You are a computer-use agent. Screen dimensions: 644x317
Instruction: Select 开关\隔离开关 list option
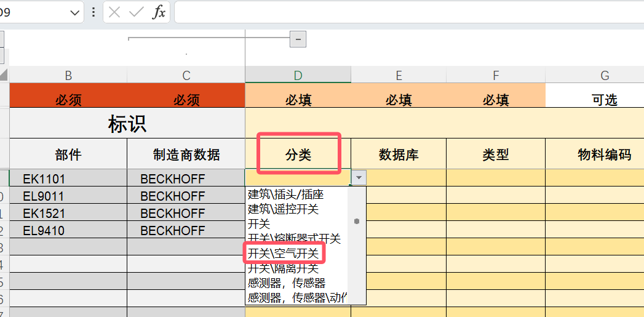click(x=283, y=268)
